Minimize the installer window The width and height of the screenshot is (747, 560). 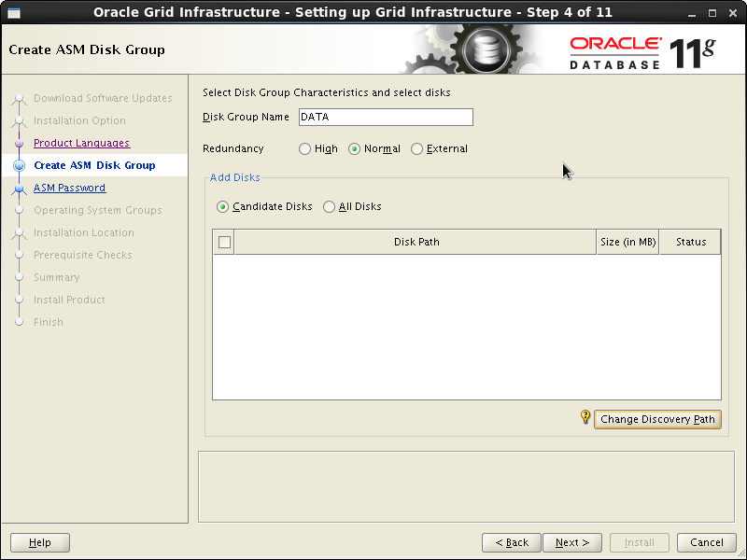(692, 13)
